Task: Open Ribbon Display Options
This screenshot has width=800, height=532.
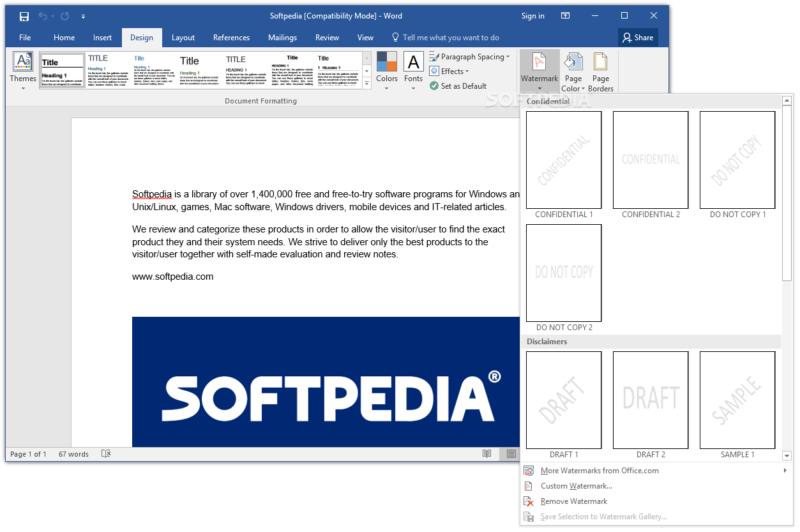Action: click(x=566, y=16)
